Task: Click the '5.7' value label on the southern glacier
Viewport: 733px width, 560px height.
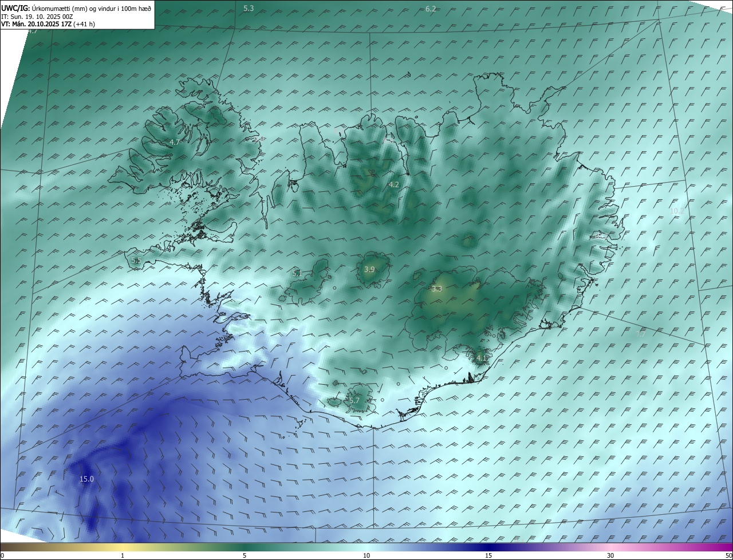Action: (x=354, y=400)
